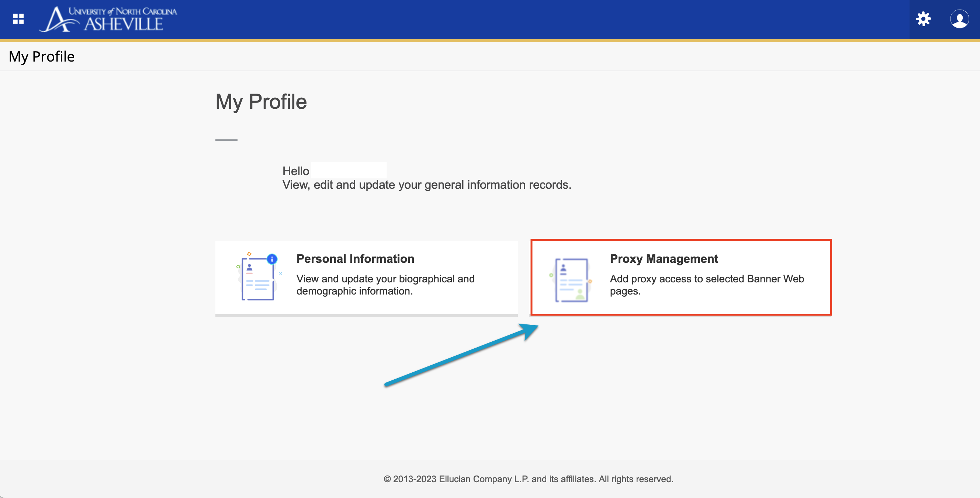Click the large My Profile heading

pos(261,101)
